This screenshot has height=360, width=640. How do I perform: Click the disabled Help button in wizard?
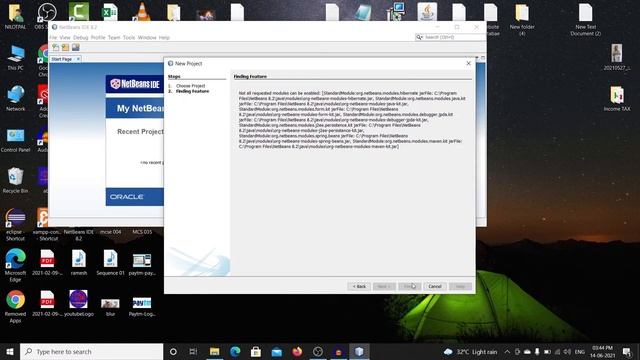pos(460,286)
